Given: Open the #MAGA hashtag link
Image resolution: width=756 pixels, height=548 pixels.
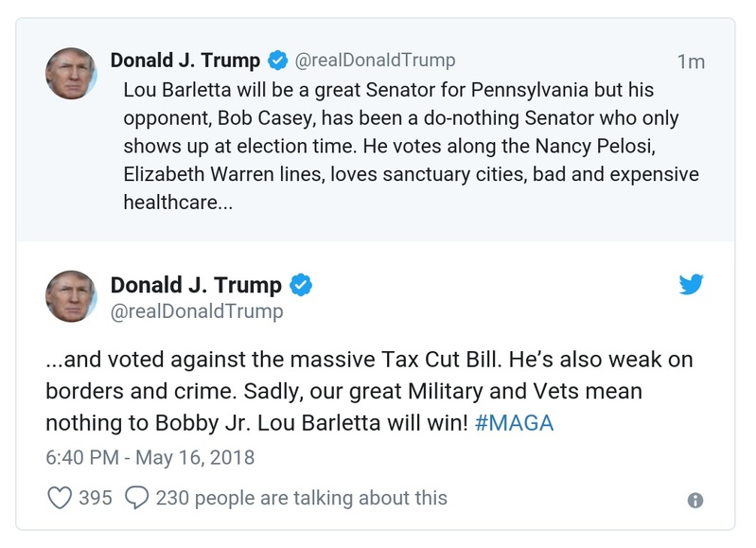Looking at the screenshot, I should coord(515,422).
